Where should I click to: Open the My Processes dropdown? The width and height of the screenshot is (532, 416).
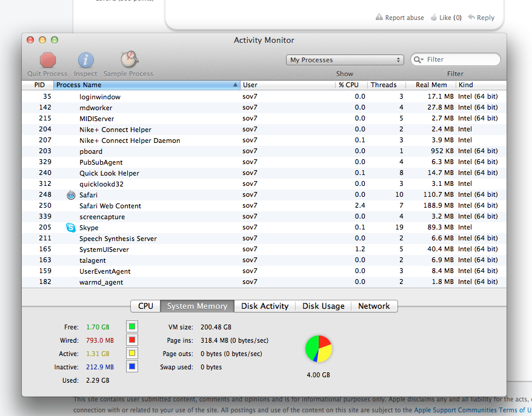(345, 60)
